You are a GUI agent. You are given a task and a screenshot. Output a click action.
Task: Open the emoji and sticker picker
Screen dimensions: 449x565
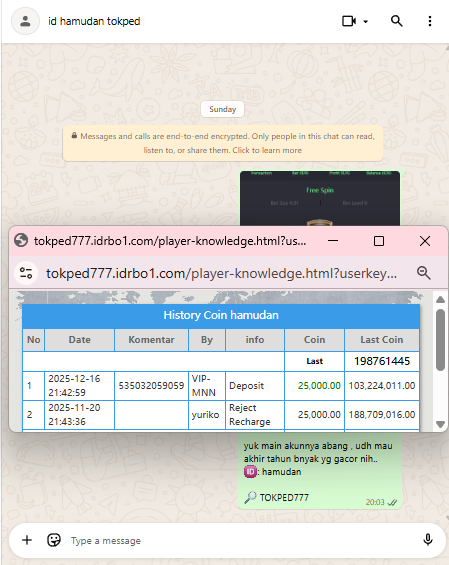pos(54,540)
